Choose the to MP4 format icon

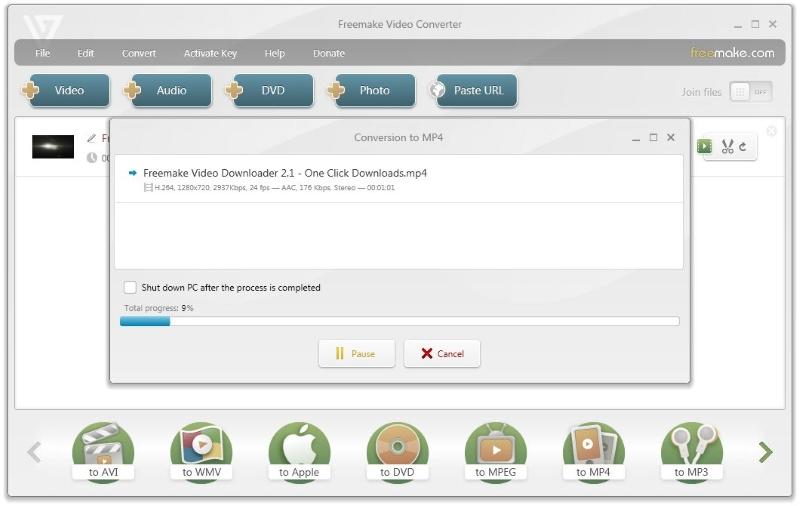[593, 451]
